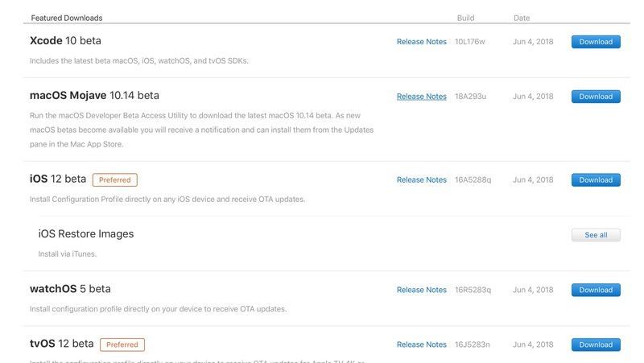Image resolution: width=644 pixels, height=363 pixels.
Task: Select the iOS 12 beta title
Action: pyautogui.click(x=58, y=179)
